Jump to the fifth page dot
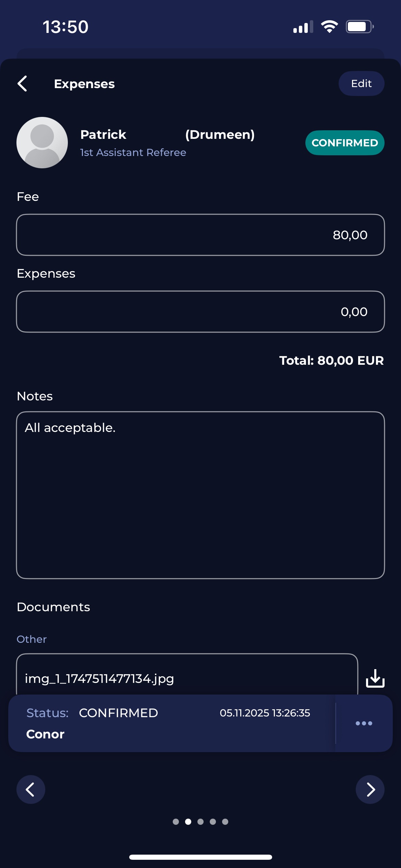401x868 pixels. [225, 822]
